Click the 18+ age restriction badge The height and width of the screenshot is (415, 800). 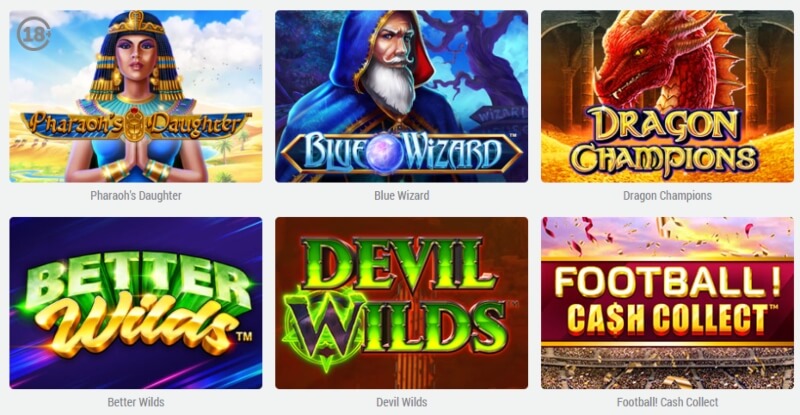pyautogui.click(x=34, y=34)
